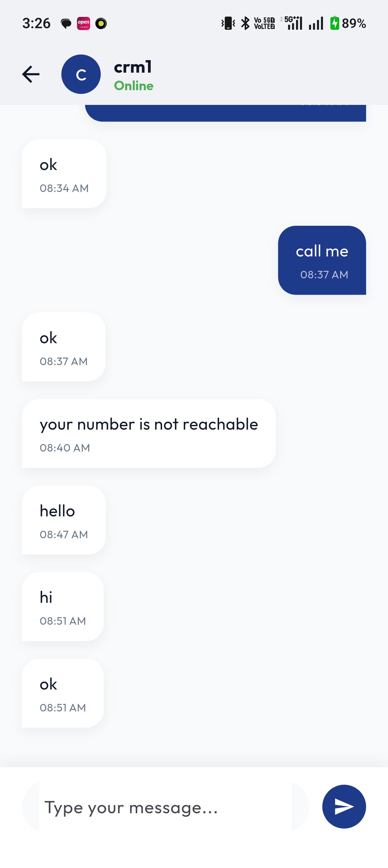Tap the Bluetooth status icon
The image size is (388, 868).
(246, 23)
